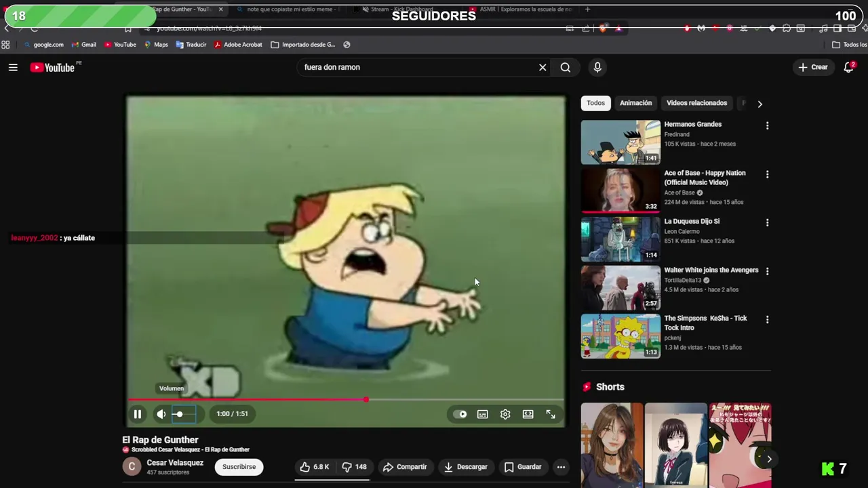The width and height of the screenshot is (868, 488).
Task: Open the notifications bell
Action: (x=848, y=67)
